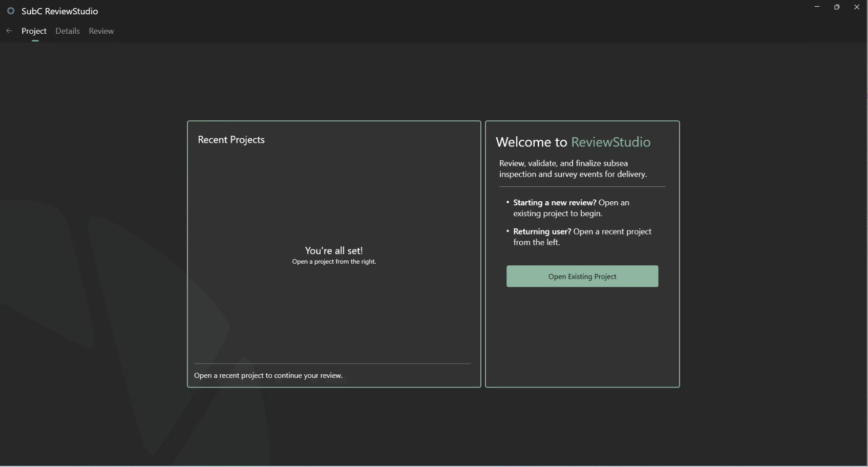Screen dimensions: 868x467
Task: Select the Review tab
Action: click(101, 31)
